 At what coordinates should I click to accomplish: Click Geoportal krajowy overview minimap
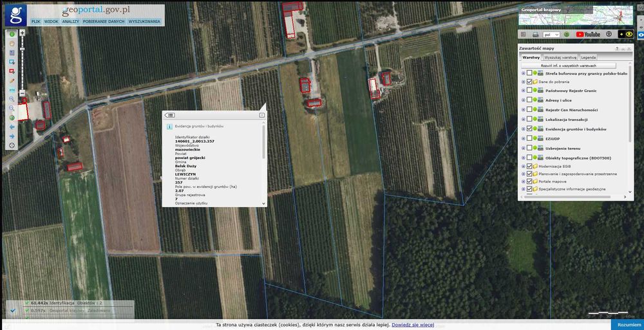tap(576, 15)
